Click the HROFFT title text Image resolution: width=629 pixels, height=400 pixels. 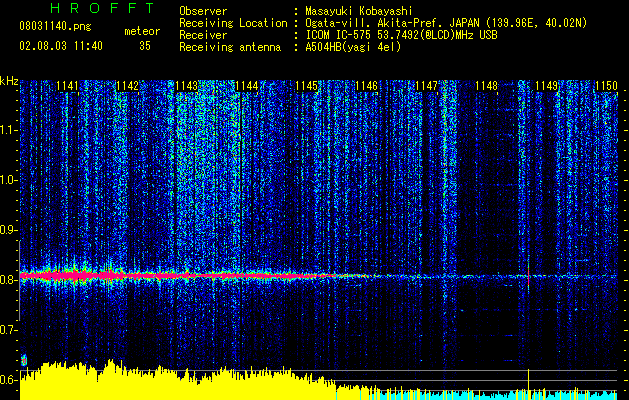click(x=102, y=8)
